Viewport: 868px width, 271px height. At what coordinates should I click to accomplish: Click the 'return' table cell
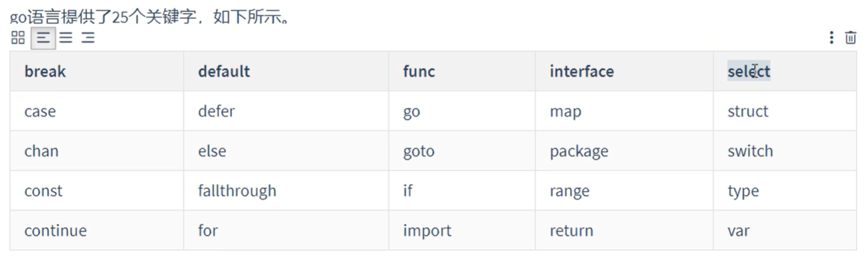point(624,230)
